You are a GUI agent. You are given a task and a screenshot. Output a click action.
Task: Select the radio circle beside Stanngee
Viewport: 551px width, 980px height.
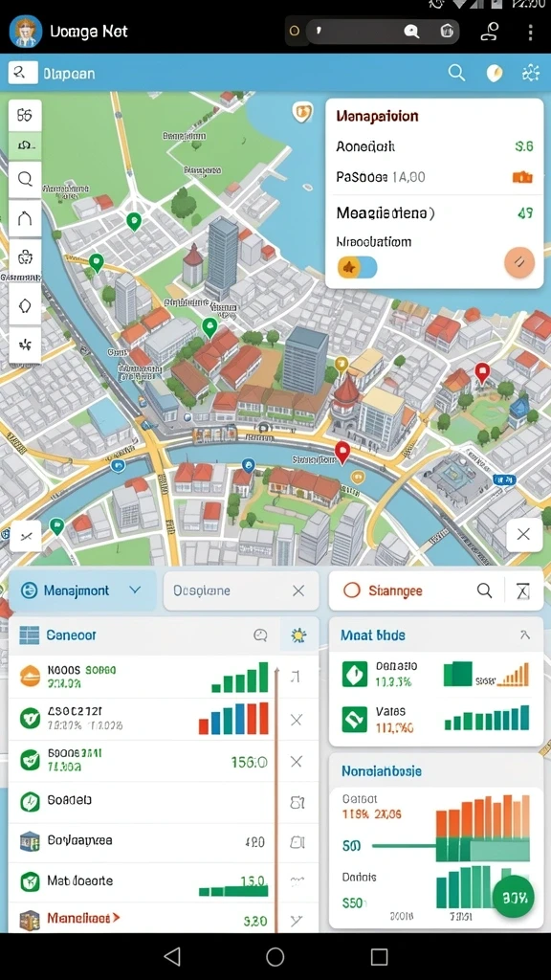pyautogui.click(x=352, y=590)
